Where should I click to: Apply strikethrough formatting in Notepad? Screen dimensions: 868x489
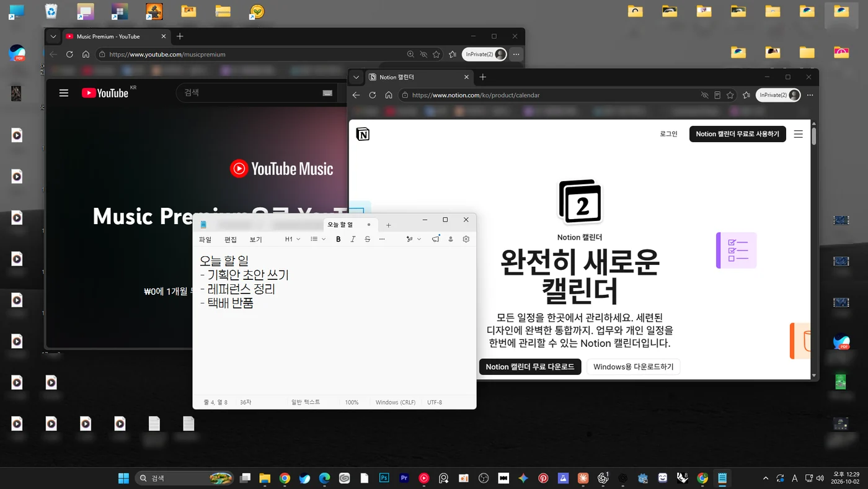pos(368,239)
